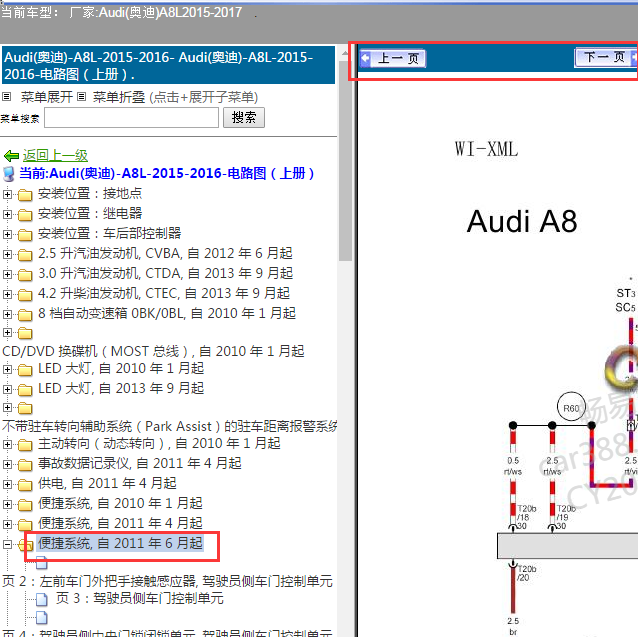Select 便捷系统, 自 2011 年 4 月起 entry
Viewport: 638px width, 637px height.
(x=120, y=524)
